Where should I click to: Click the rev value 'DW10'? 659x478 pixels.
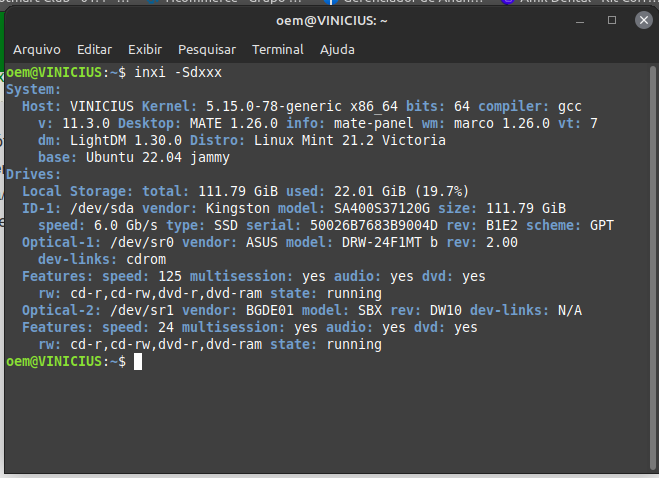[x=446, y=311]
